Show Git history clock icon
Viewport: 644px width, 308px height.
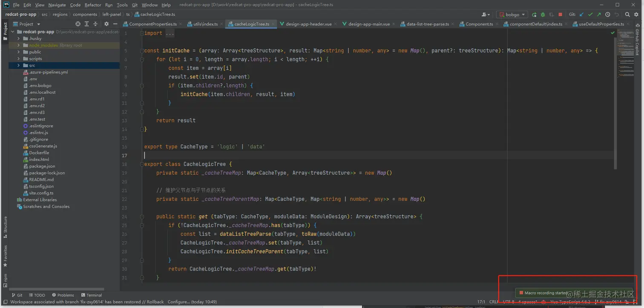(x=608, y=14)
